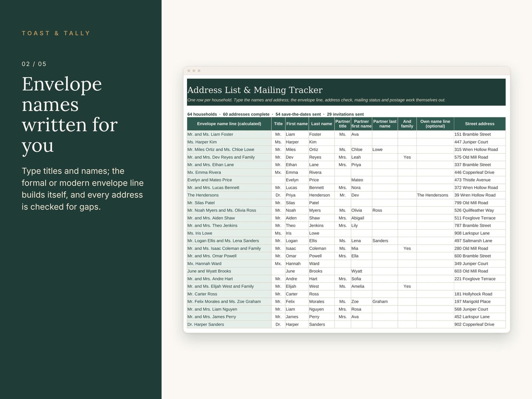Click the 'Yes' cell in Elijah West row
532x399 pixels.
[x=407, y=287]
